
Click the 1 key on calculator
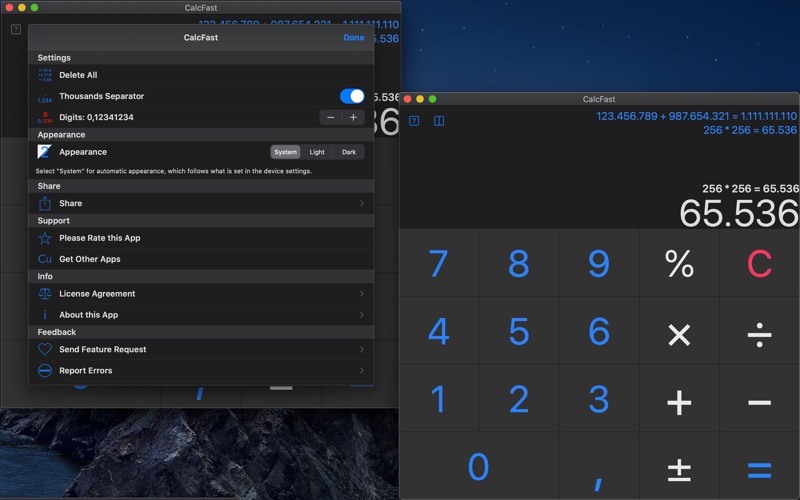(439, 398)
